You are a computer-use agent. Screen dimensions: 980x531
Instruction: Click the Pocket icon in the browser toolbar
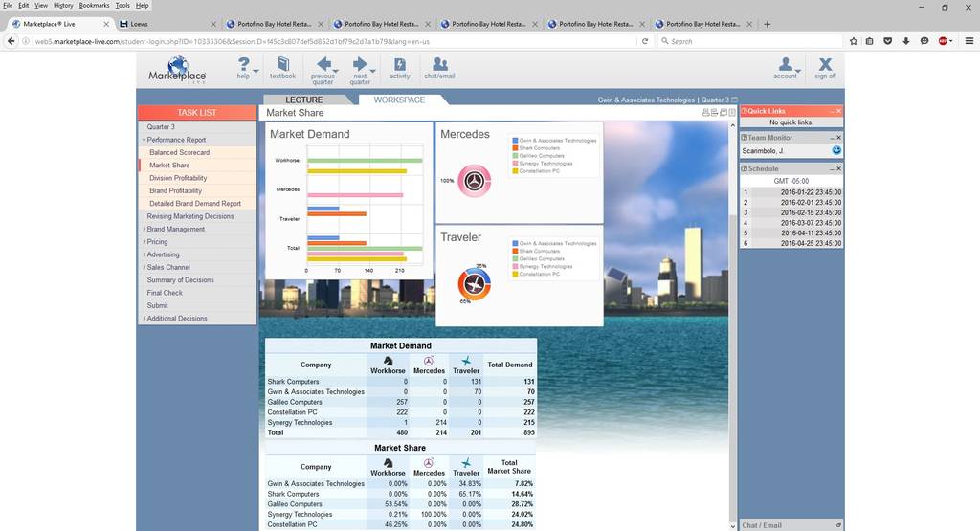(x=887, y=41)
